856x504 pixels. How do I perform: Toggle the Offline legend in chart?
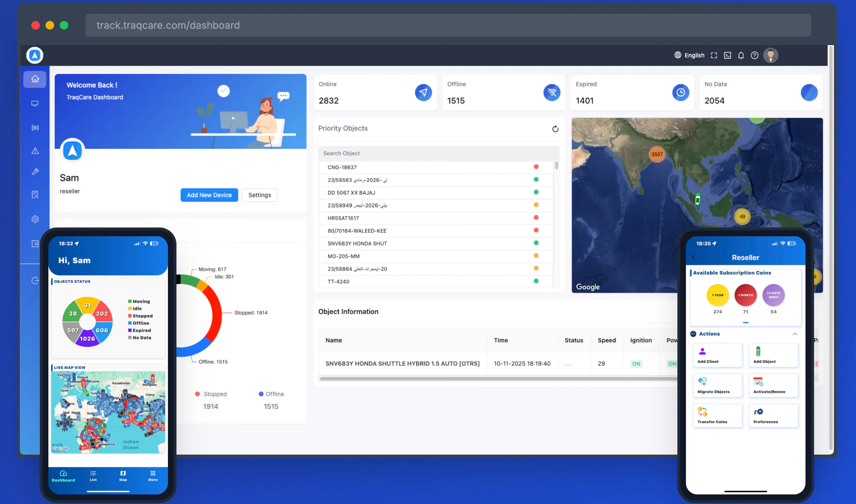271,394
